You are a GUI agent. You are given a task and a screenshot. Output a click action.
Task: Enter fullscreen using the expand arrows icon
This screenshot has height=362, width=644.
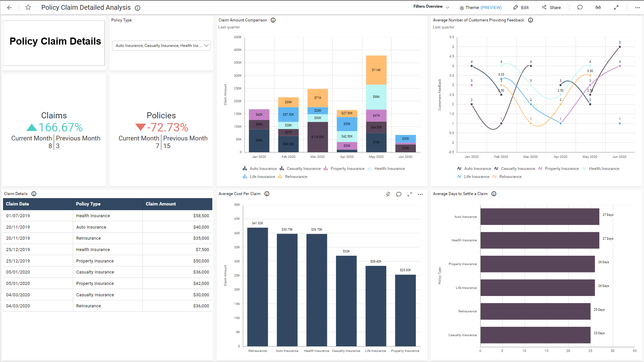click(x=616, y=7)
